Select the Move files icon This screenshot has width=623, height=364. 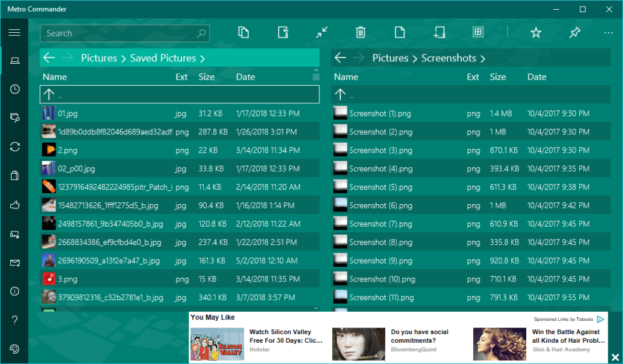point(282,32)
